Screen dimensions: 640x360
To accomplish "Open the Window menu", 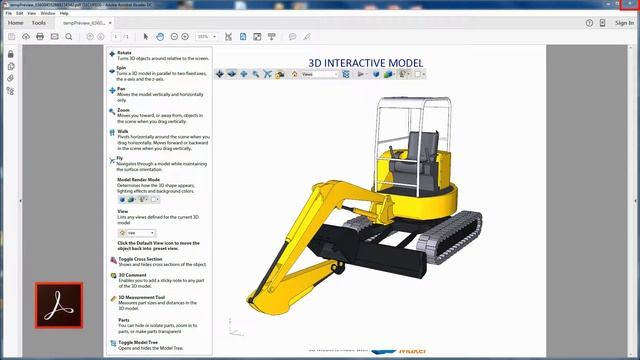I will pyautogui.click(x=48, y=13).
